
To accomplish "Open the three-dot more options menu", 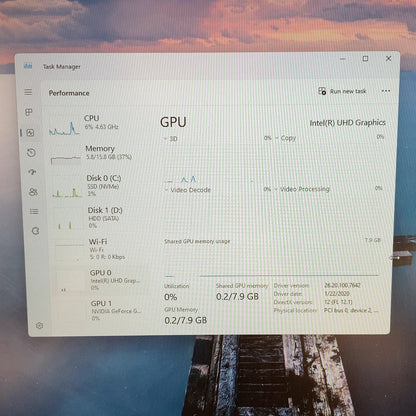I will pos(386,91).
